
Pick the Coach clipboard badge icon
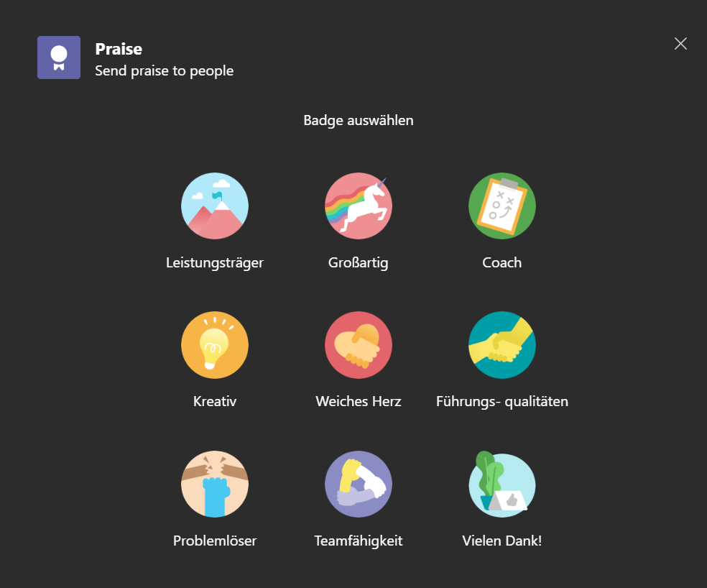(x=502, y=206)
